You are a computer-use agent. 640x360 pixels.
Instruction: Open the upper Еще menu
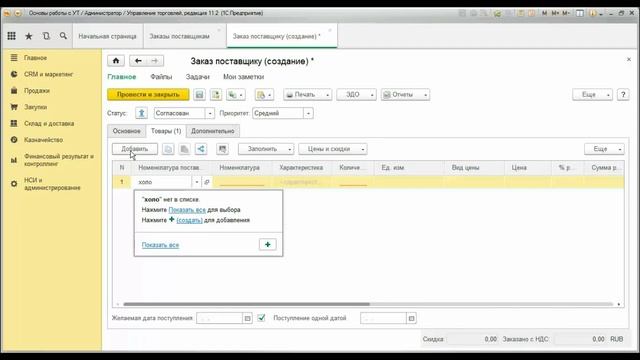592,95
